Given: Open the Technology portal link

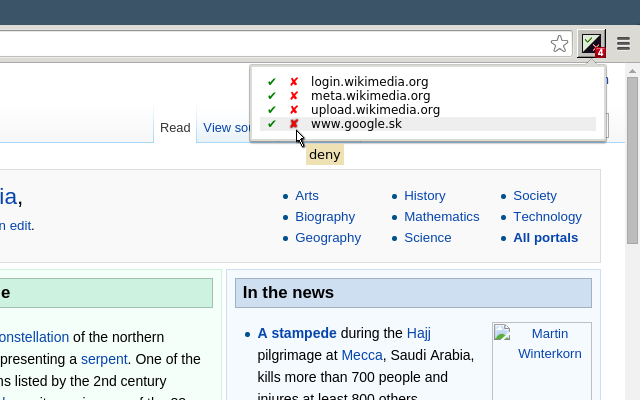Looking at the screenshot, I should [x=547, y=217].
